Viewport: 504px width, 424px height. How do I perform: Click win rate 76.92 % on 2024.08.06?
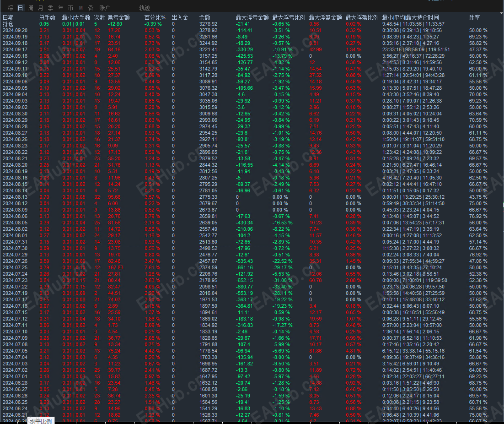click(x=478, y=217)
